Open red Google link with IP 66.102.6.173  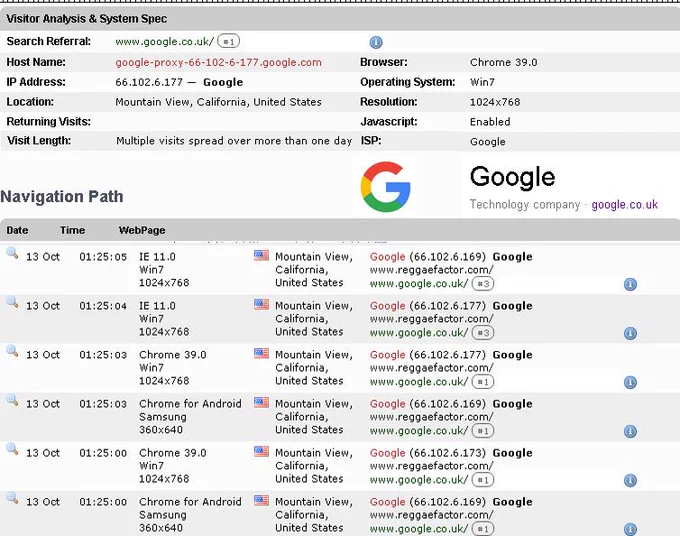[x=387, y=453]
